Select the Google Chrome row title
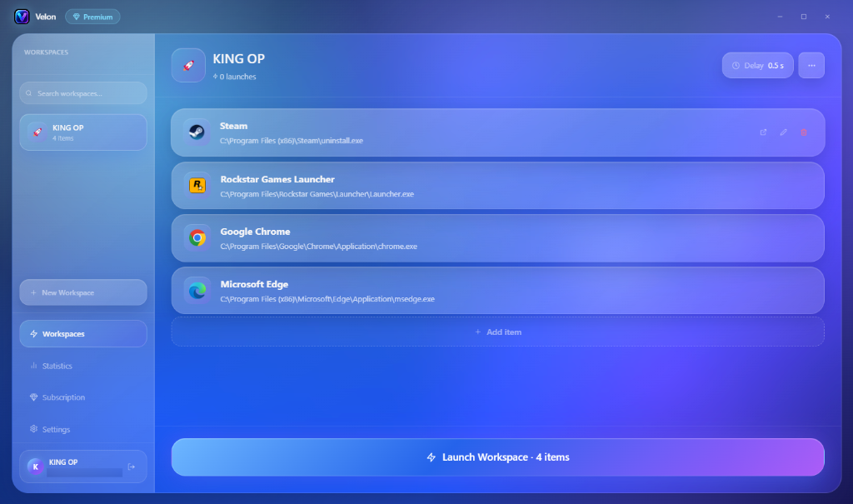 click(x=255, y=232)
